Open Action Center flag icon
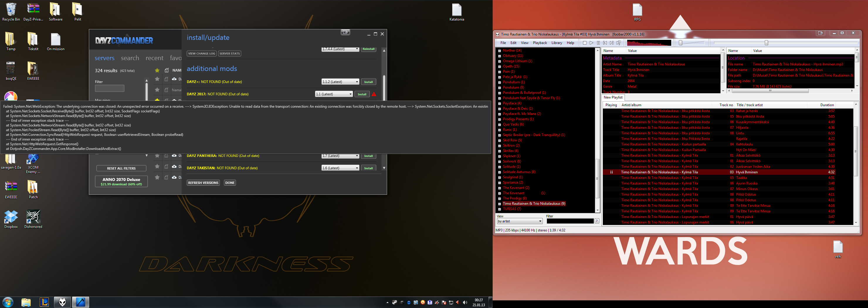Image resolution: width=868 pixels, height=308 pixels. coord(444,302)
